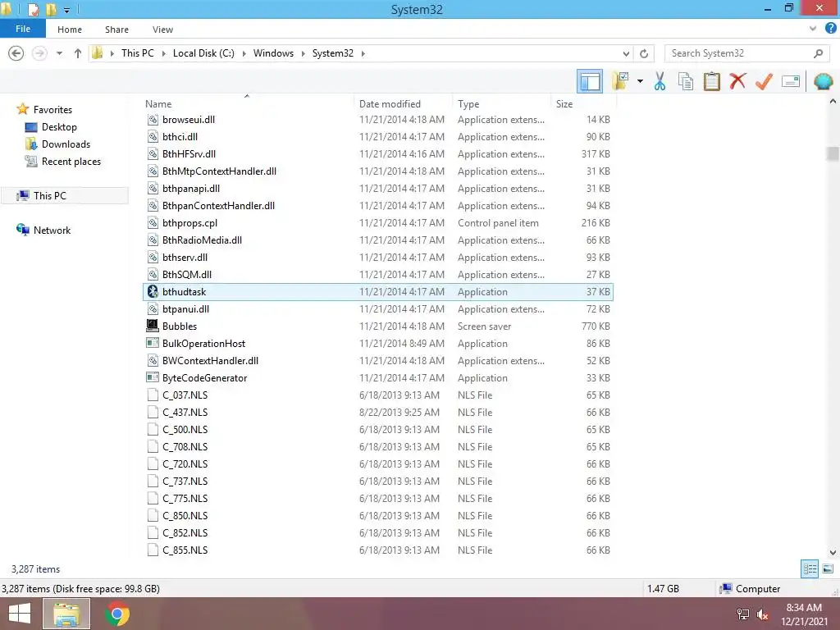The height and width of the screenshot is (630, 840).
Task: Open Desktop in the navigation pane
Action: (x=59, y=127)
